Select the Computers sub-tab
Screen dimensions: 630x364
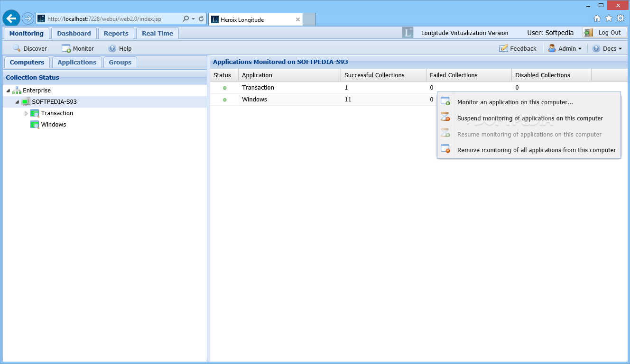click(27, 62)
